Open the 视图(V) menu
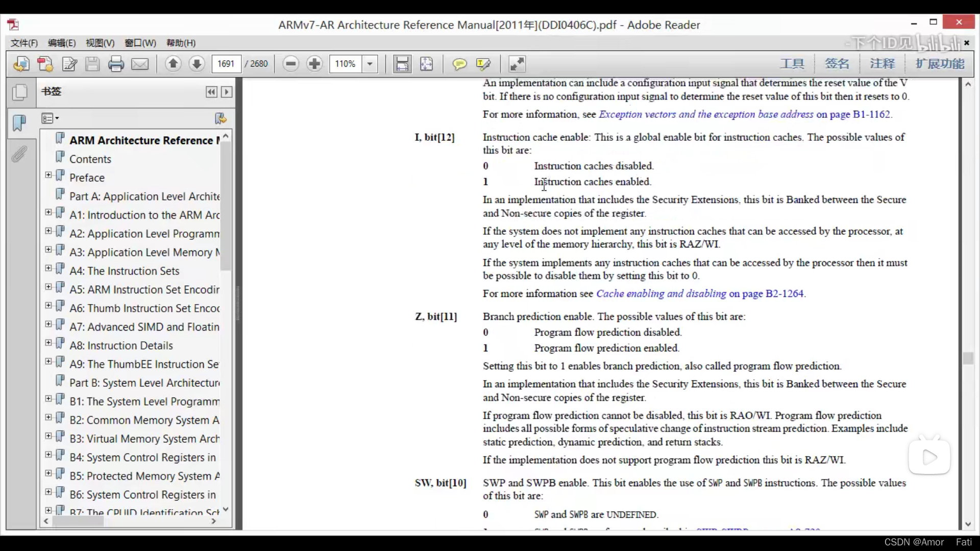 [x=100, y=43]
